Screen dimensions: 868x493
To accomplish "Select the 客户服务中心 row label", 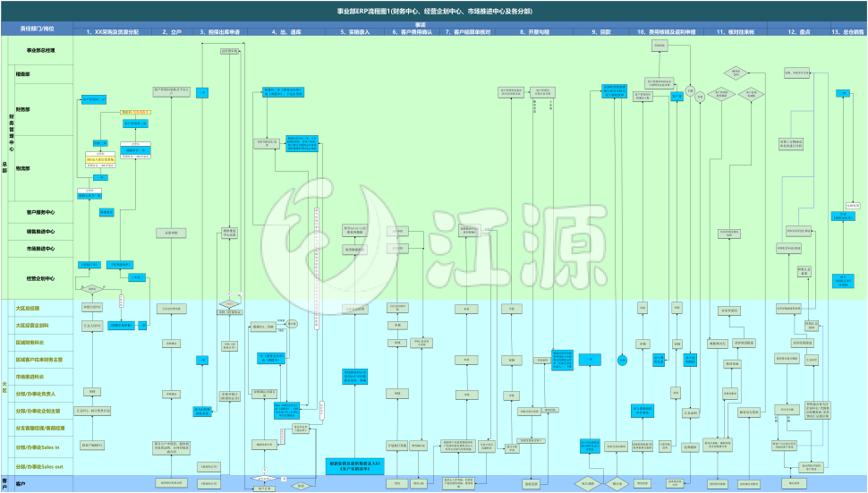I will click(x=40, y=212).
